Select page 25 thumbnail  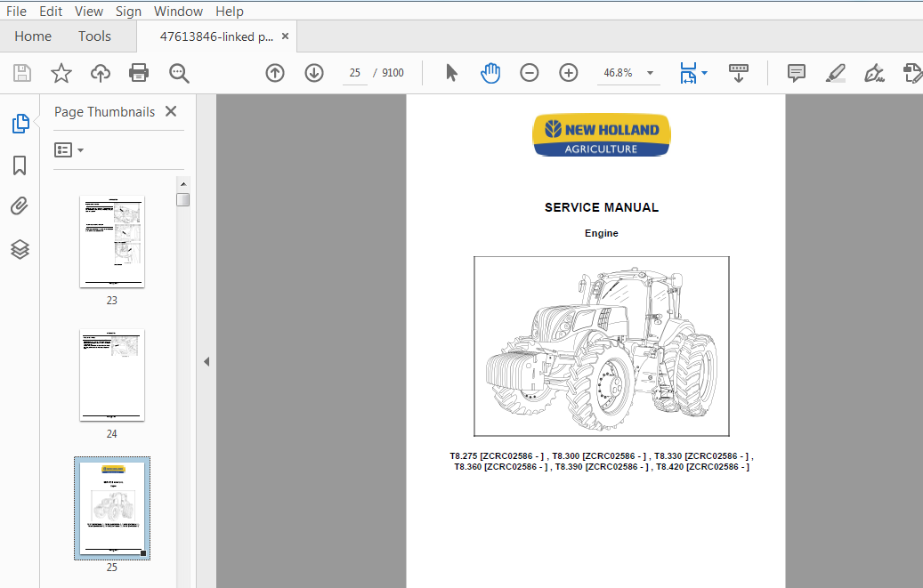point(112,508)
